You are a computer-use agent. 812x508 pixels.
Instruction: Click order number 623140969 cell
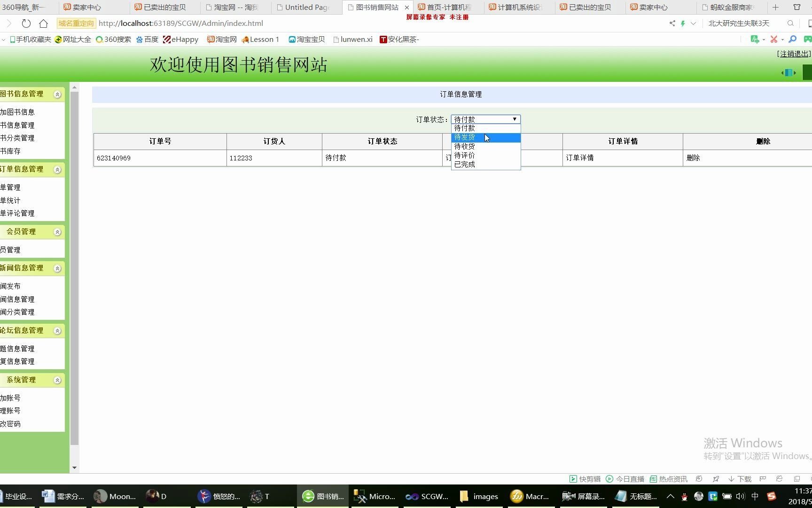160,158
